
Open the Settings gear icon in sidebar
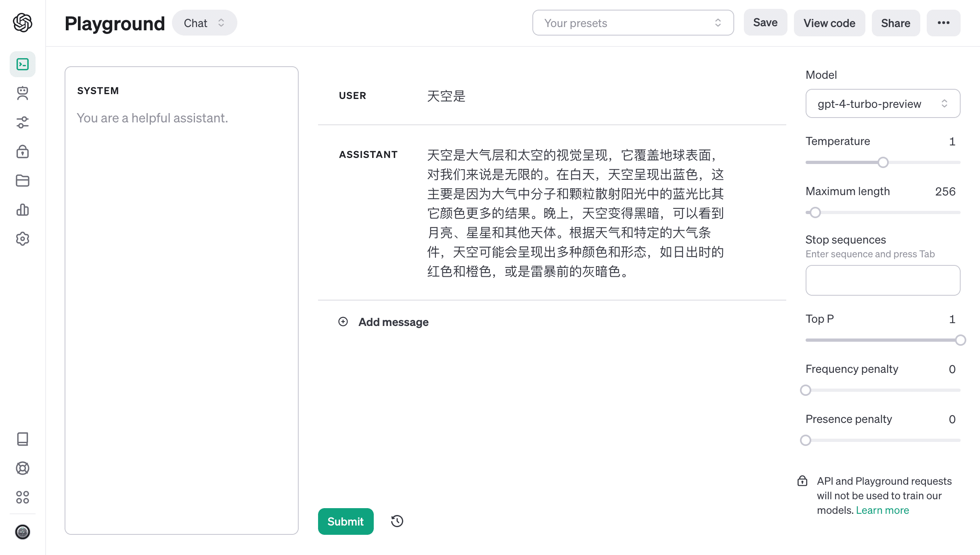point(23,239)
